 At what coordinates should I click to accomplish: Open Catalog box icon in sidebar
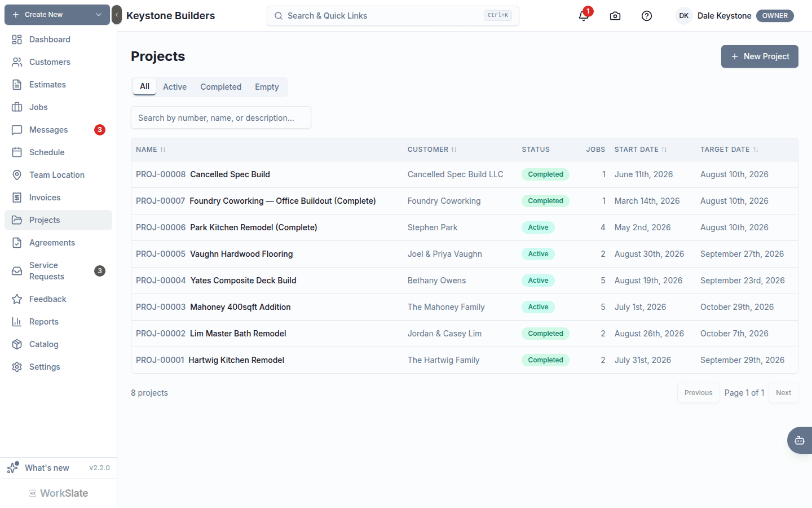tap(17, 344)
